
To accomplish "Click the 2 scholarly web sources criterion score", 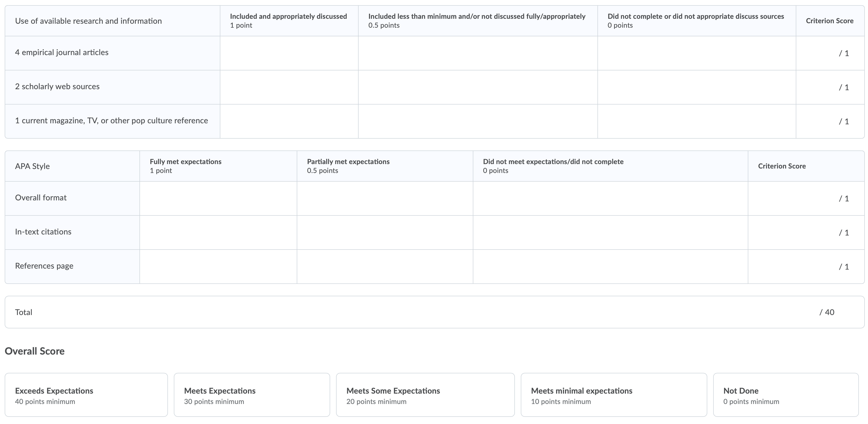I will coord(830,87).
